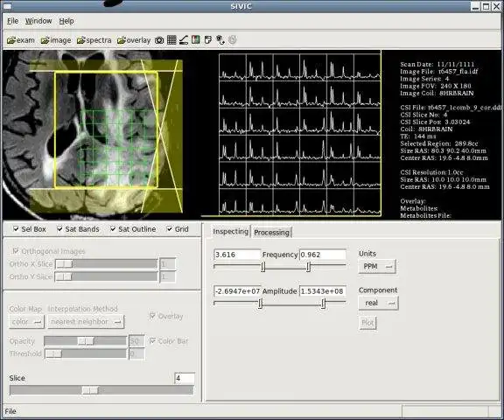The image size is (504, 420).
Task: Click the Ortho Y Slice slider handle
Action: tap(64, 276)
